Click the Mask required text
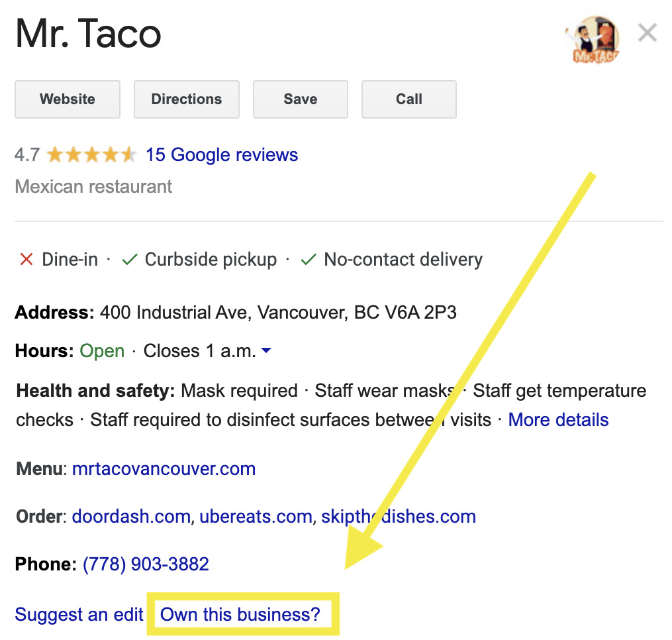The image size is (672, 640). click(x=239, y=391)
